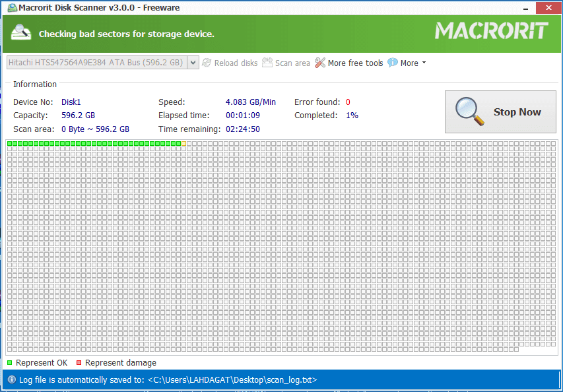Screen dimensions: 563x392
Task: Click the Error found value 0
Action: 348,102
